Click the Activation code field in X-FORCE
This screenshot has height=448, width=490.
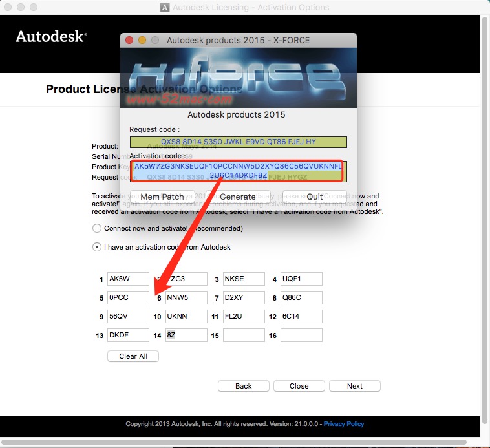click(239, 171)
